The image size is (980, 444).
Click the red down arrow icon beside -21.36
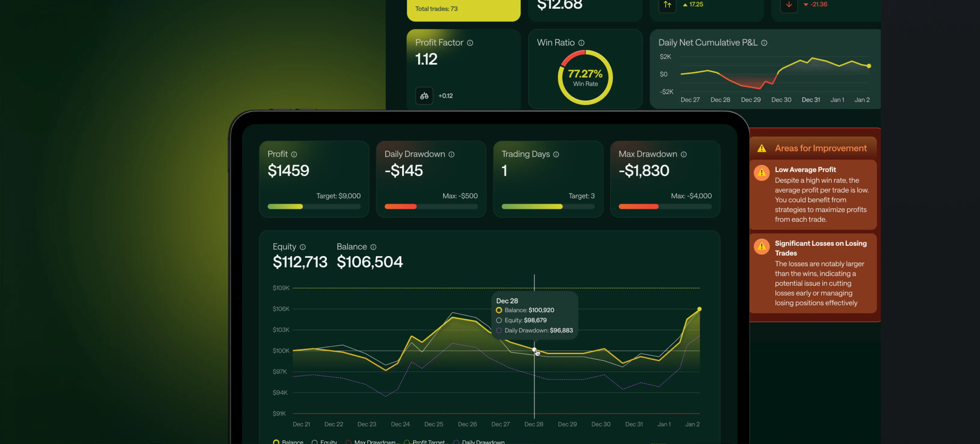[789, 5]
